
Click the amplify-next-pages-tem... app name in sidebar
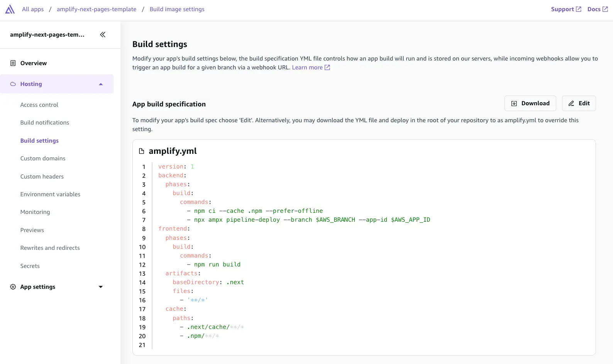point(47,35)
